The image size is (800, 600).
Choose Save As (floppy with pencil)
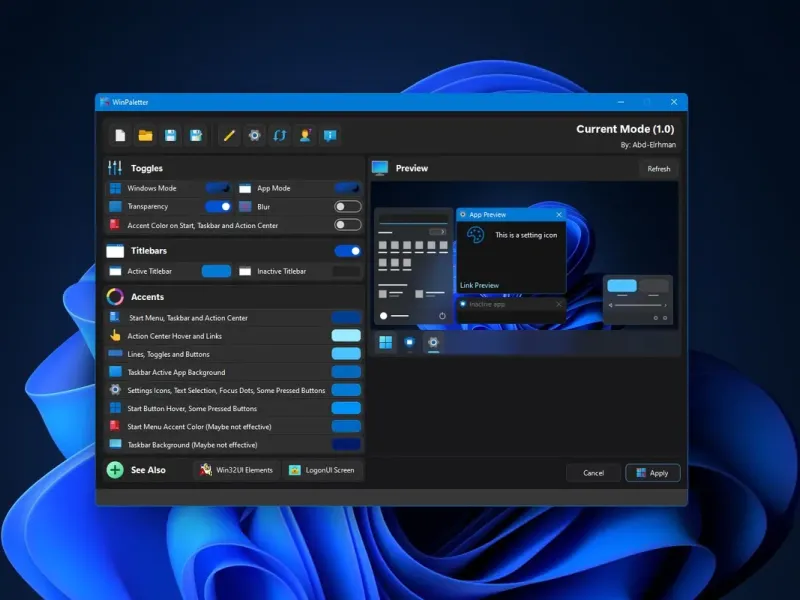click(196, 135)
